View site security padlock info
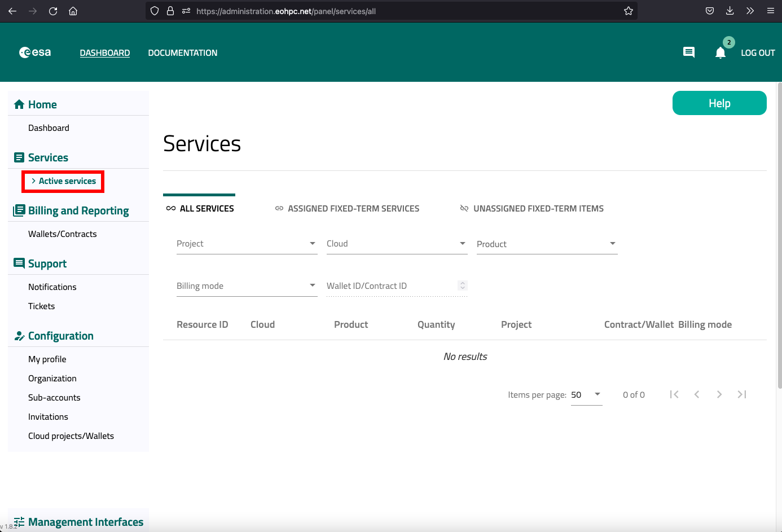Viewport: 782px width, 532px height. 170,11
